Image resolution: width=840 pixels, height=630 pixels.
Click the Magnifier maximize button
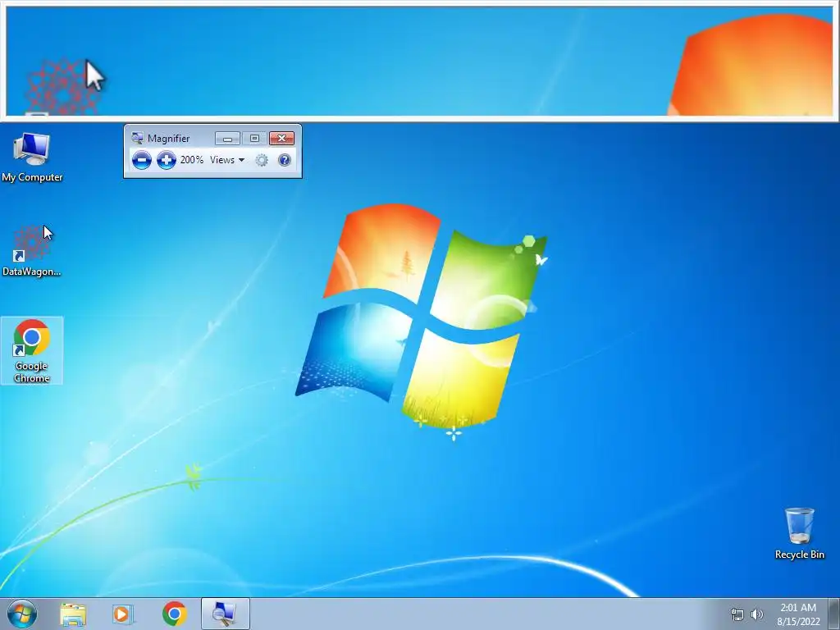point(254,139)
